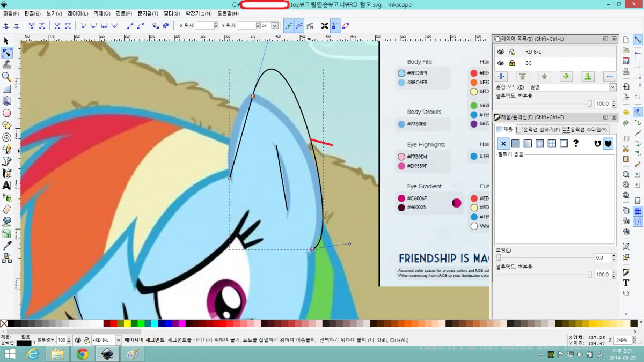Activate the Node edit tool
The width and height of the screenshot is (644, 362).
(6, 53)
